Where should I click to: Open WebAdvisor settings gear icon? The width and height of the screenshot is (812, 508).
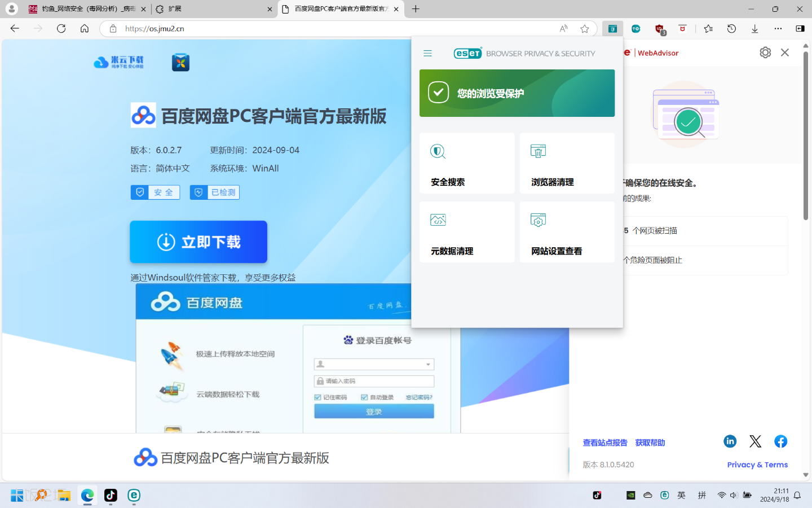pos(765,52)
